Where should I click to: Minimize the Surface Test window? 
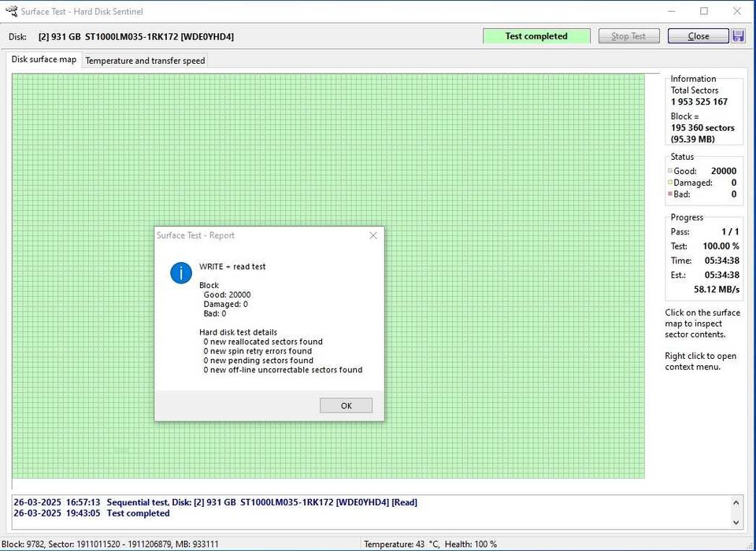tap(672, 11)
